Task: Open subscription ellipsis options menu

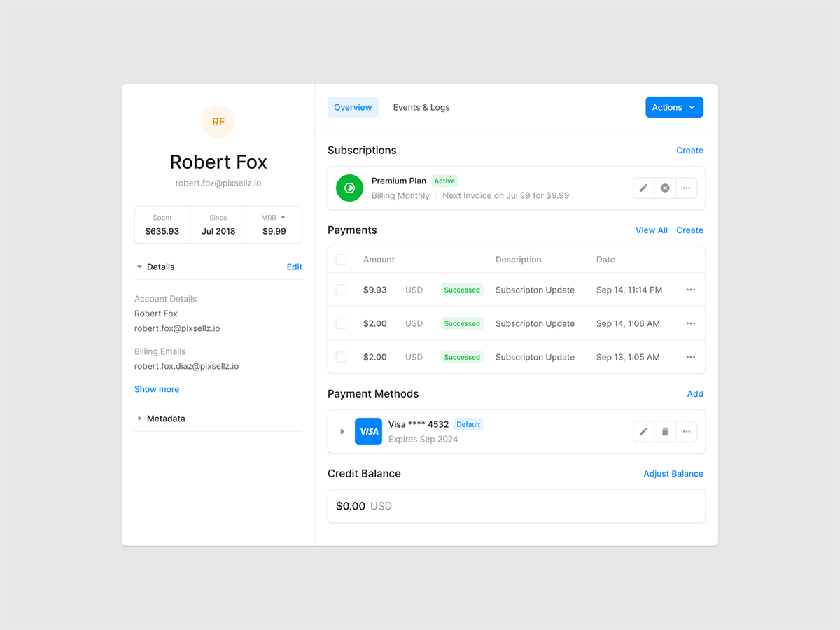Action: coord(687,188)
